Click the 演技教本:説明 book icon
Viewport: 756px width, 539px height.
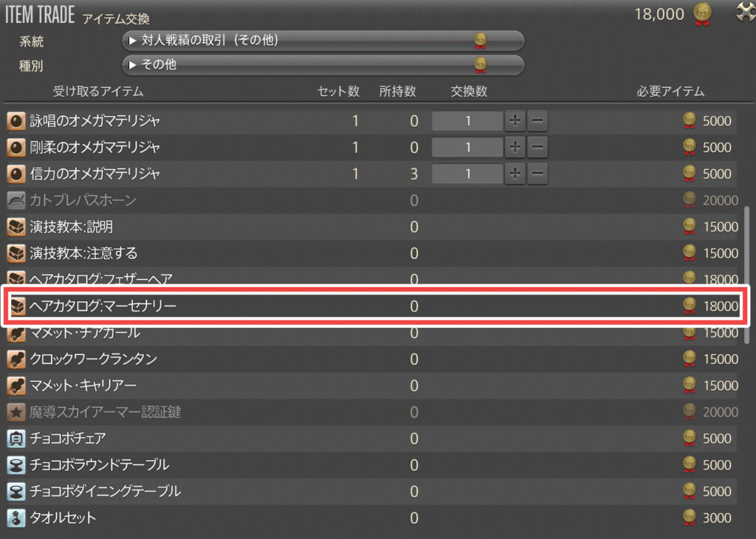coord(16,227)
